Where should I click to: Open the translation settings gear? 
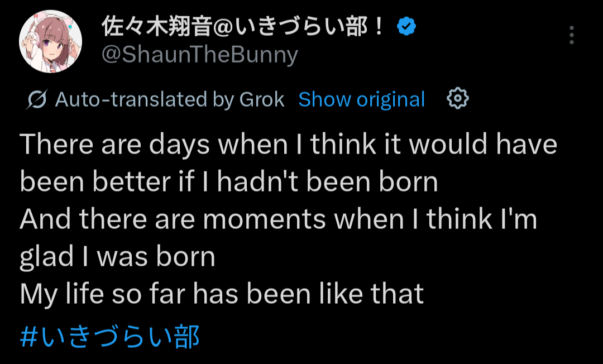click(458, 99)
